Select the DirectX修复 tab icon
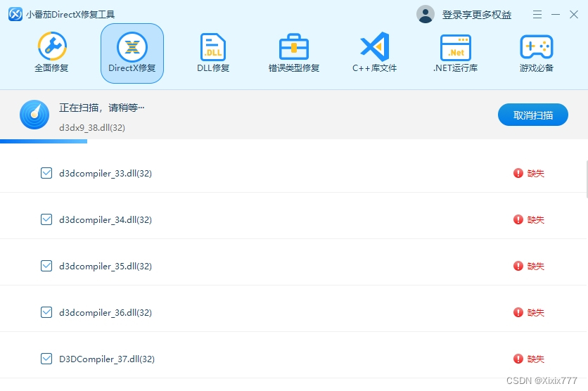Viewport: 588px width, 391px height. 132,47
